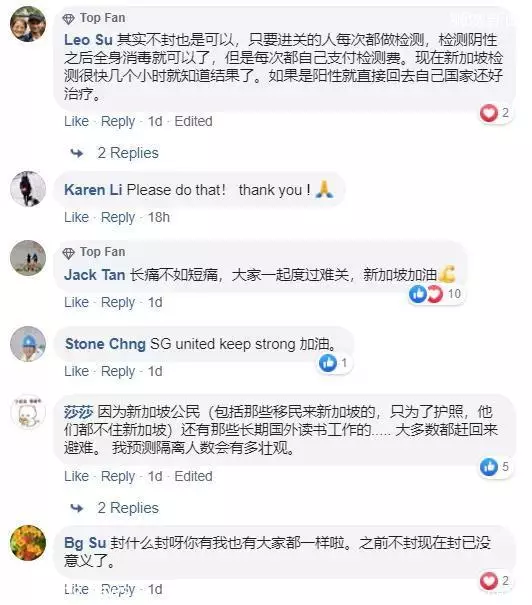Click the heart reaction on Leo Su's comment

488,113
